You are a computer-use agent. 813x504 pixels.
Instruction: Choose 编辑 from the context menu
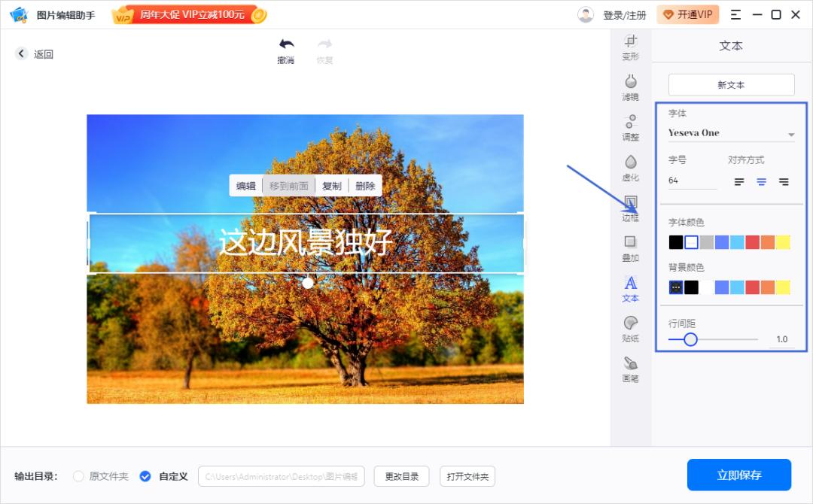point(246,185)
